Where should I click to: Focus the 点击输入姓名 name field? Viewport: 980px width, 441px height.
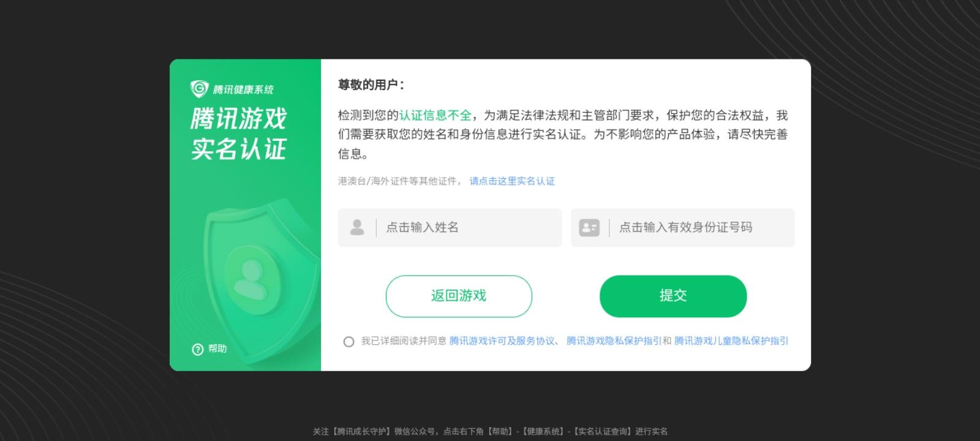450,228
